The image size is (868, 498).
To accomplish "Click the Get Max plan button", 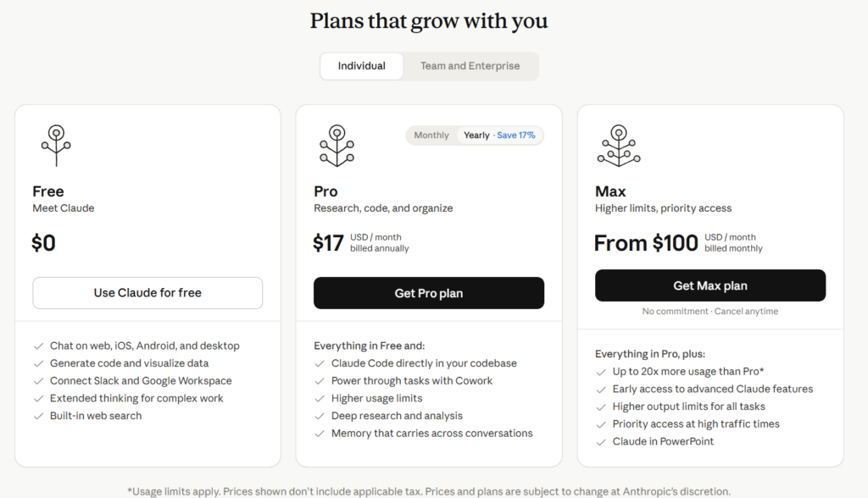I will (x=709, y=285).
